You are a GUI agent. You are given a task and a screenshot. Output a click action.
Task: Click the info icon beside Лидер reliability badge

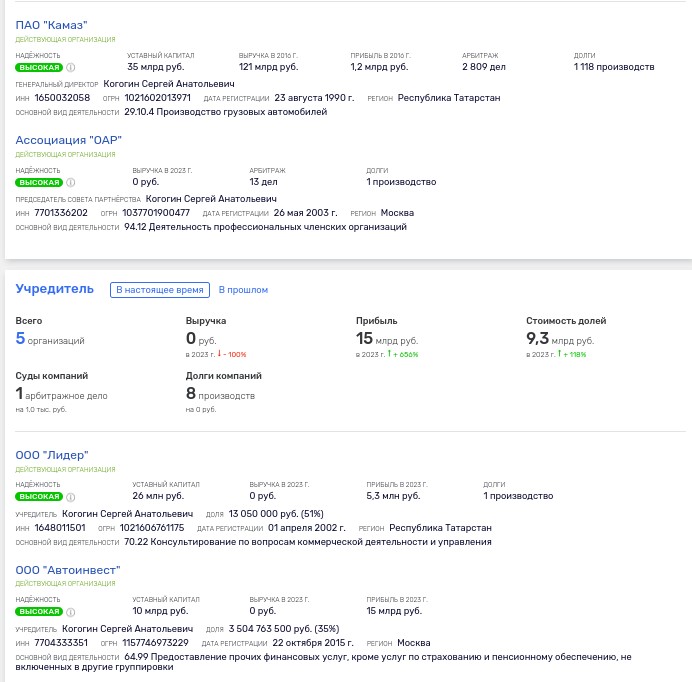(71, 497)
